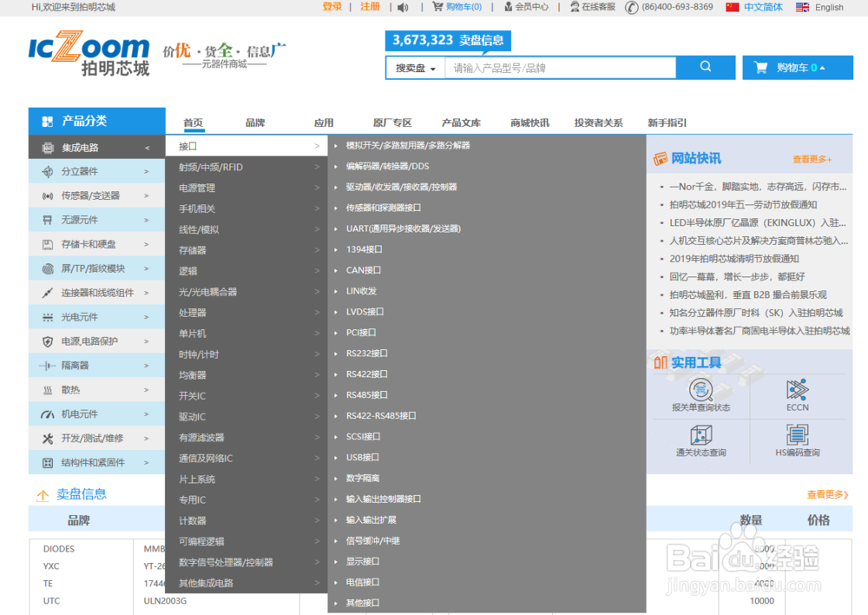Switch to the 品牌 navigation tab
Image resolution: width=868 pixels, height=615 pixels.
coord(255,122)
